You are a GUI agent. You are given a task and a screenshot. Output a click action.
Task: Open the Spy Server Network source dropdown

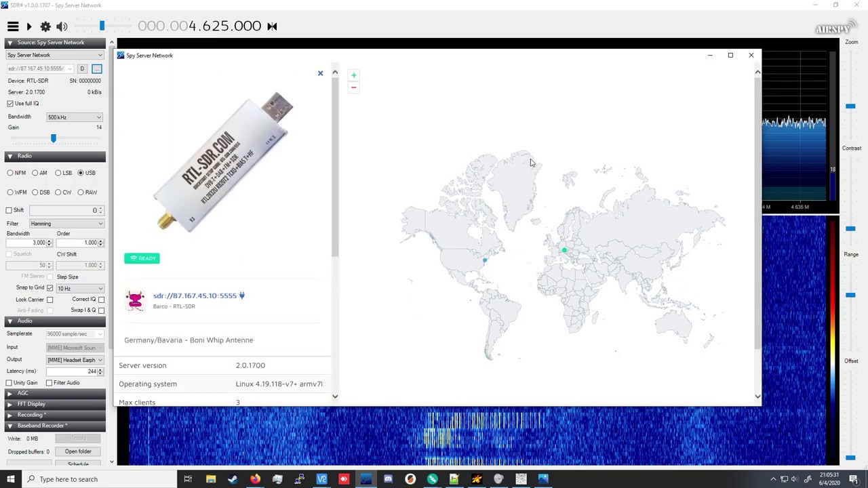coord(55,55)
